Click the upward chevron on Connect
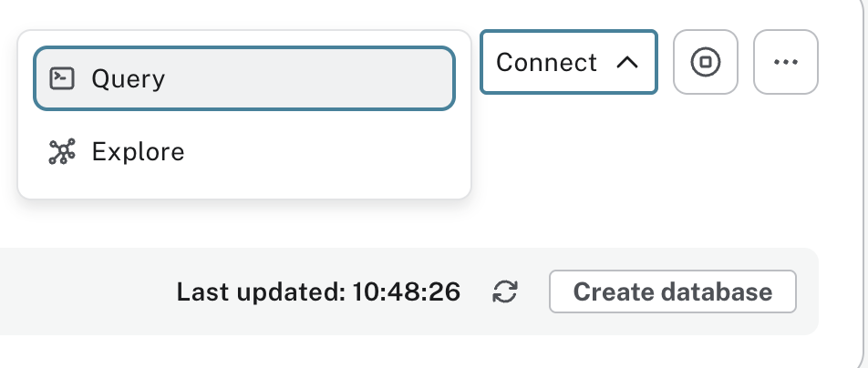The width and height of the screenshot is (868, 368). (x=626, y=62)
